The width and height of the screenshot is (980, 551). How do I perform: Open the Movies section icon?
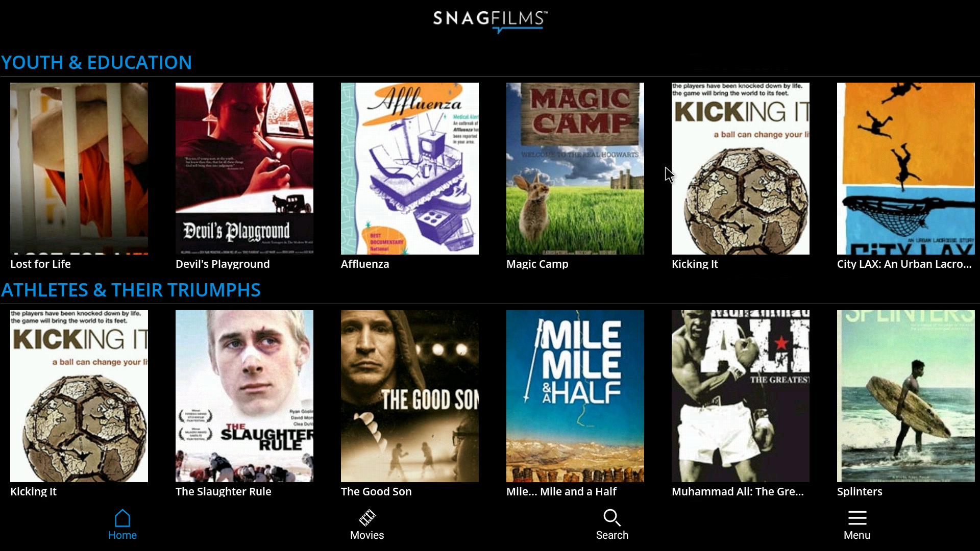point(367,517)
